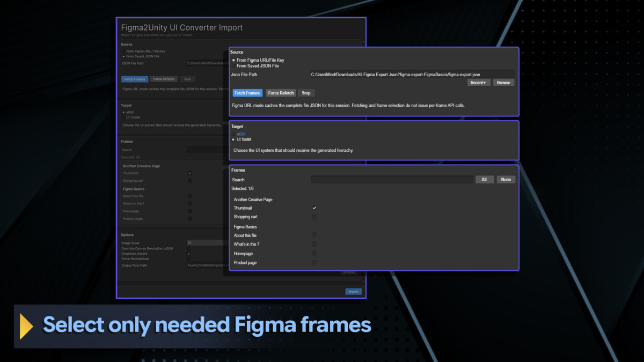Click the Browse button in enlarged Source callout
The height and width of the screenshot is (362, 644).
503,83
